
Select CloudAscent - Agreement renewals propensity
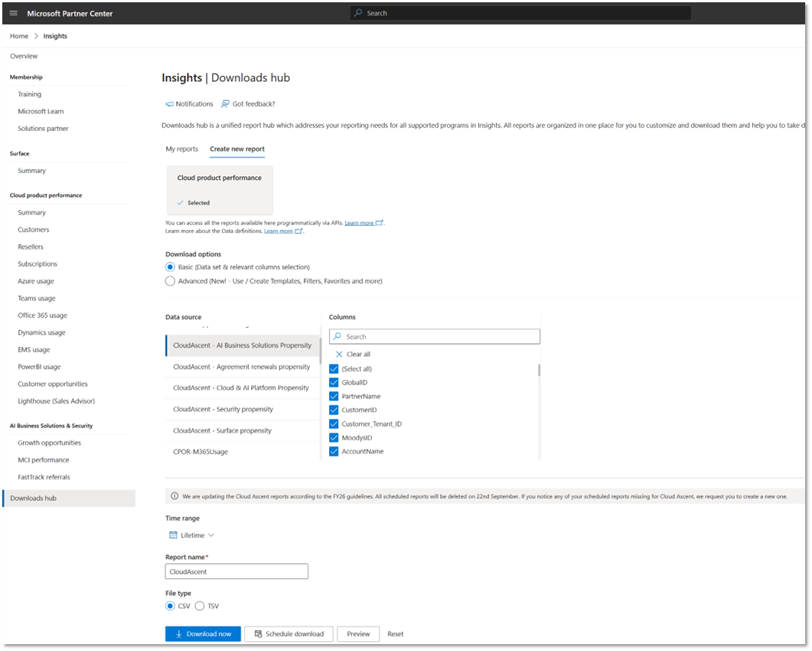coord(243,367)
